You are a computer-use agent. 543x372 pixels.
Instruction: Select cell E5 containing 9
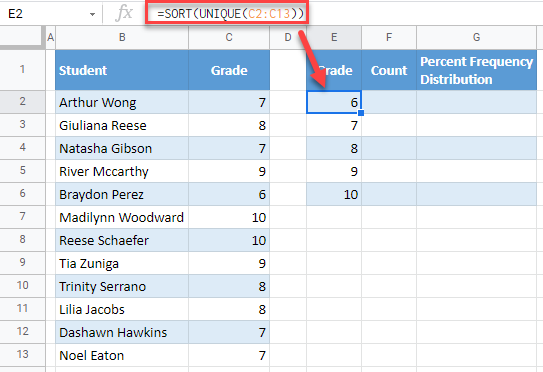(x=334, y=171)
